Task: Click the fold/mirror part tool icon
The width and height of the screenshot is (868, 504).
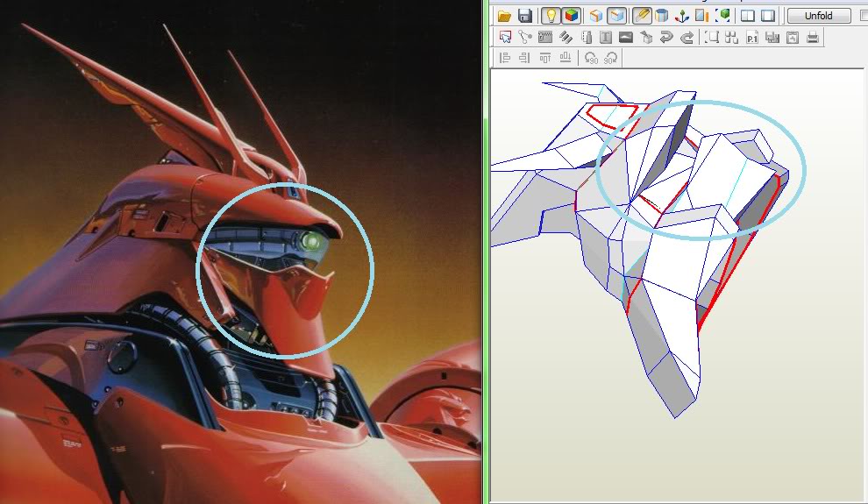Action: coord(586,37)
